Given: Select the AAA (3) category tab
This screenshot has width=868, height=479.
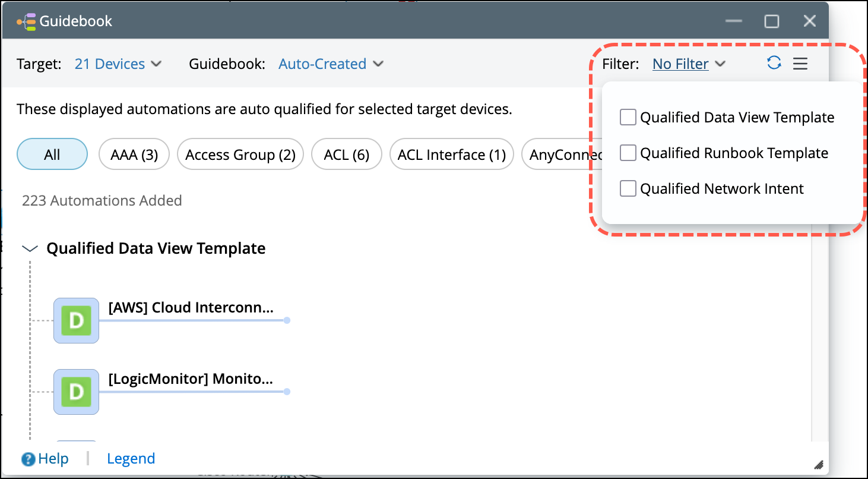Looking at the screenshot, I should tap(134, 155).
